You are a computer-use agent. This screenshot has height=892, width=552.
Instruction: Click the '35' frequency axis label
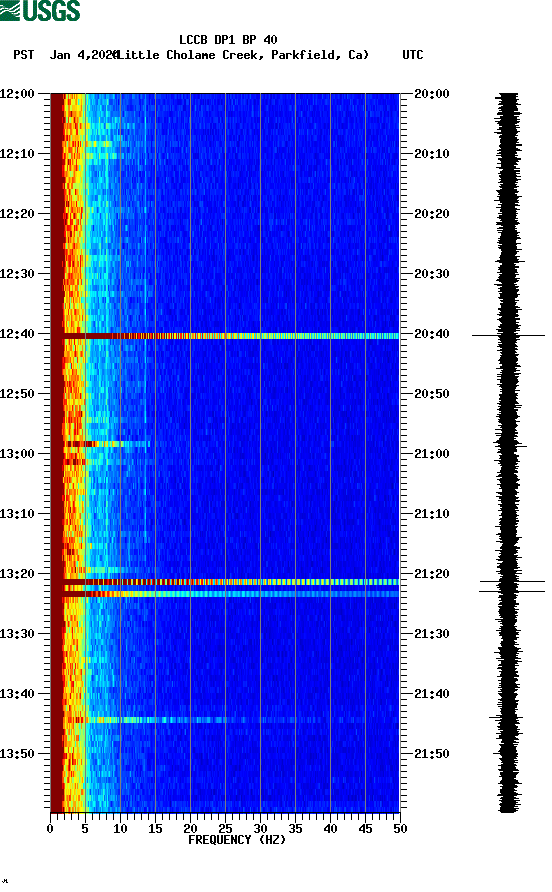click(295, 829)
